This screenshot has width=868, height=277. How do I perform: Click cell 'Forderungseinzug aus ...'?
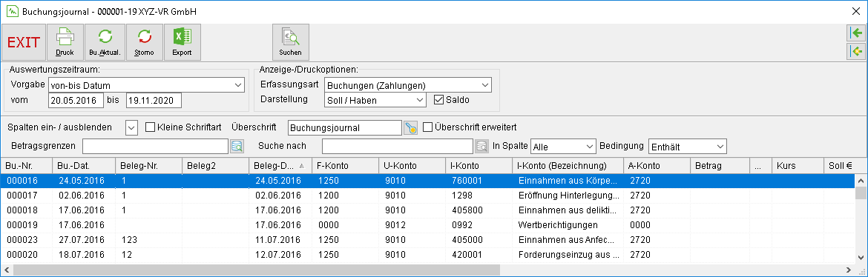click(x=568, y=255)
